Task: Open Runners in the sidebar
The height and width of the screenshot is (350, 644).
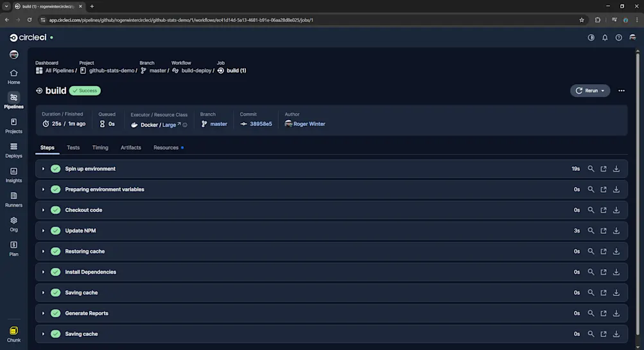Action: (13, 200)
